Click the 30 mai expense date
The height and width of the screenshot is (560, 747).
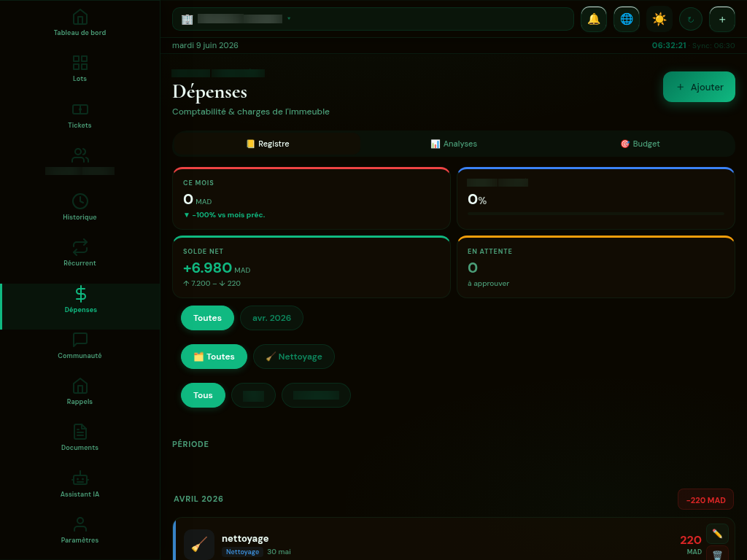coord(279,552)
